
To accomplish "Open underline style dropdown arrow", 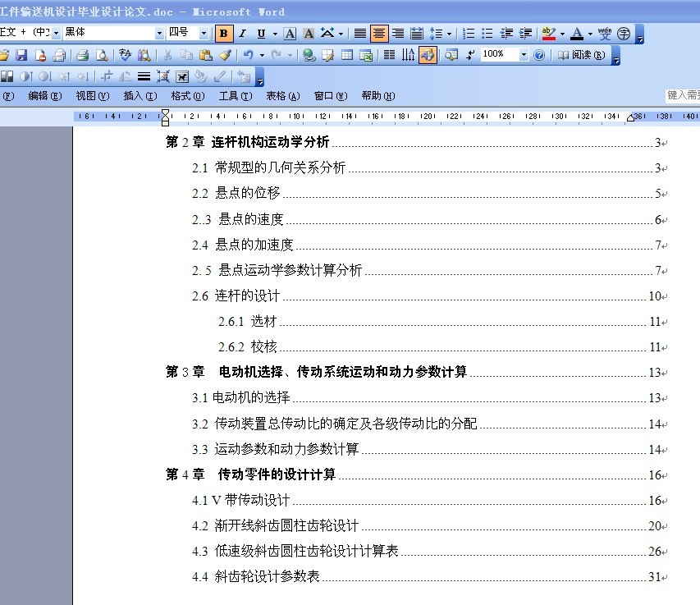I will [x=275, y=34].
